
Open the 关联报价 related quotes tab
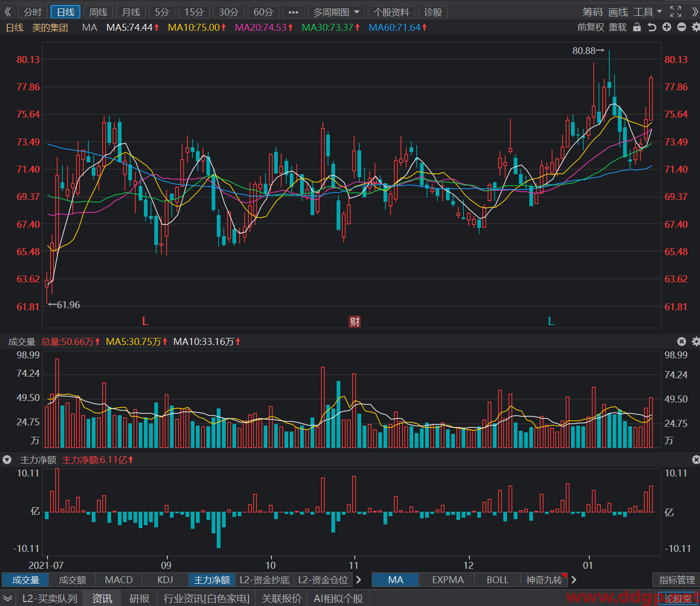[x=281, y=599]
